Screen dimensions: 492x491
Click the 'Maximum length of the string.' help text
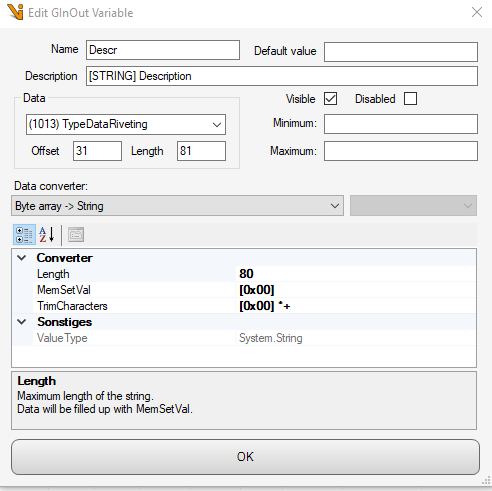[x=85, y=396]
